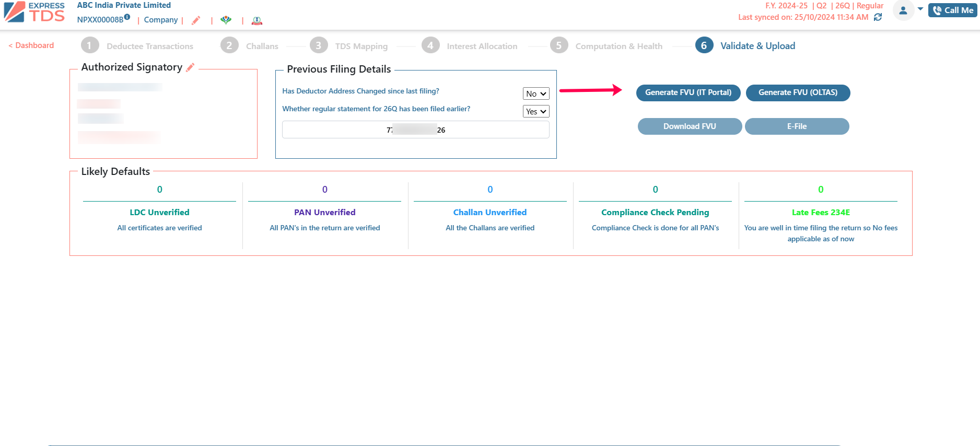Open step 4 Interest Allocation
Viewport: 980px width, 446px height.
[469, 45]
